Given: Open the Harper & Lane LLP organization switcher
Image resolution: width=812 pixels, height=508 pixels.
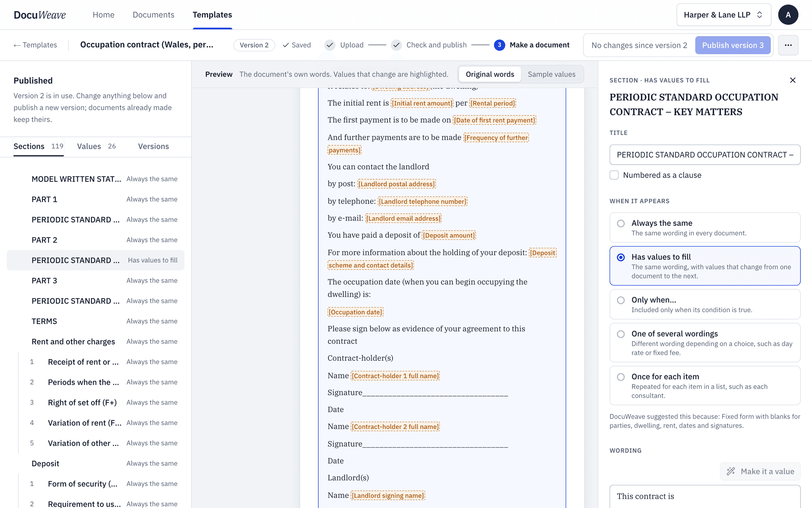Looking at the screenshot, I should (724, 15).
